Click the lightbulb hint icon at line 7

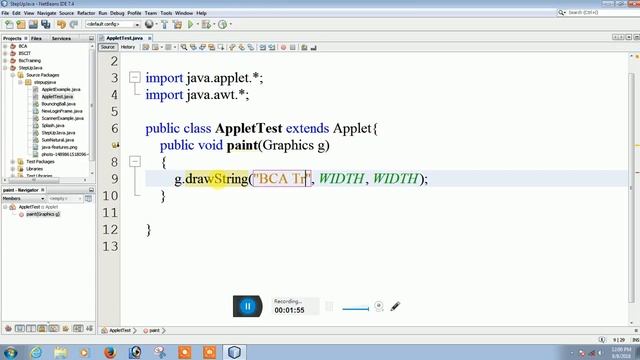click(x=116, y=145)
